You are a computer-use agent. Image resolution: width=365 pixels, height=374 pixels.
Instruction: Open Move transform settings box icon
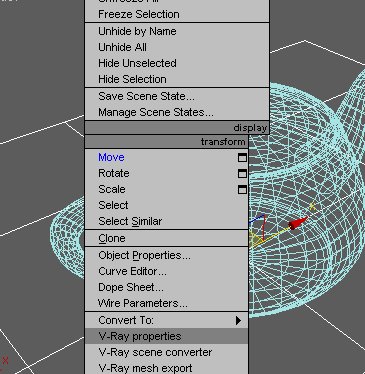242,158
